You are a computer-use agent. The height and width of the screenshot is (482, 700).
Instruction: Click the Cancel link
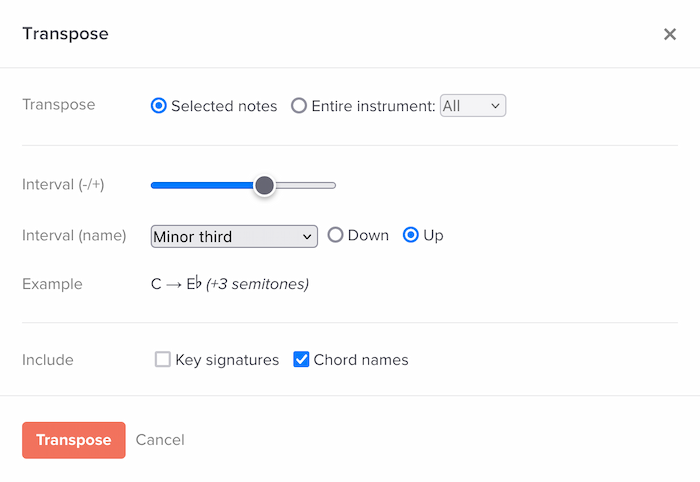[x=160, y=440]
